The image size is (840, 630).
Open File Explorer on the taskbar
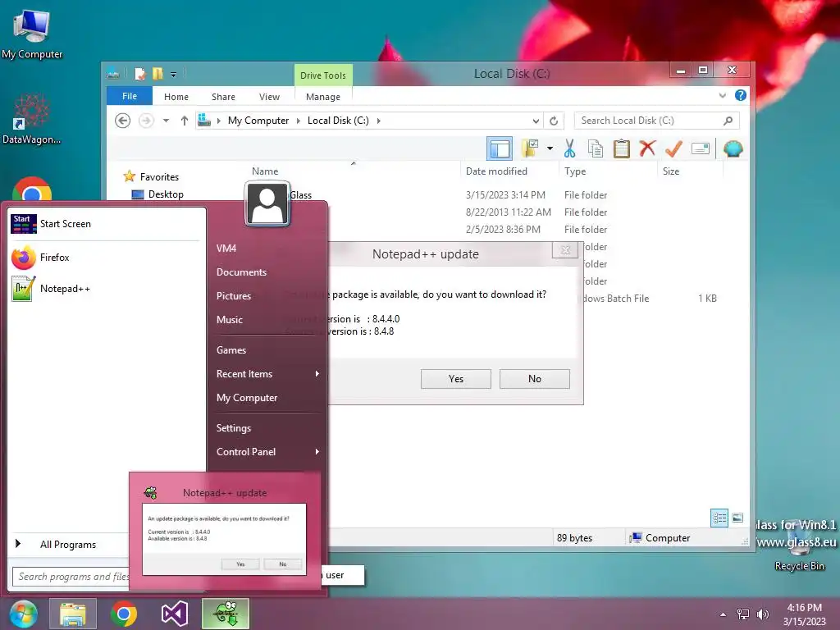73,614
